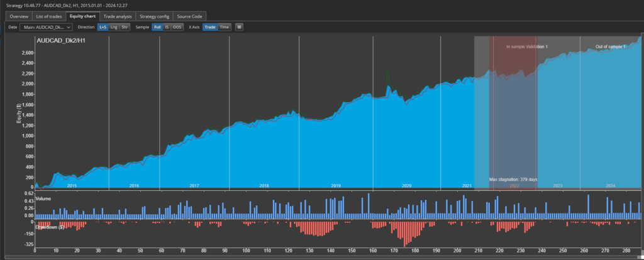Click the In sample Validation 1 region label
Screen dimensions: 644x260
(527, 46)
